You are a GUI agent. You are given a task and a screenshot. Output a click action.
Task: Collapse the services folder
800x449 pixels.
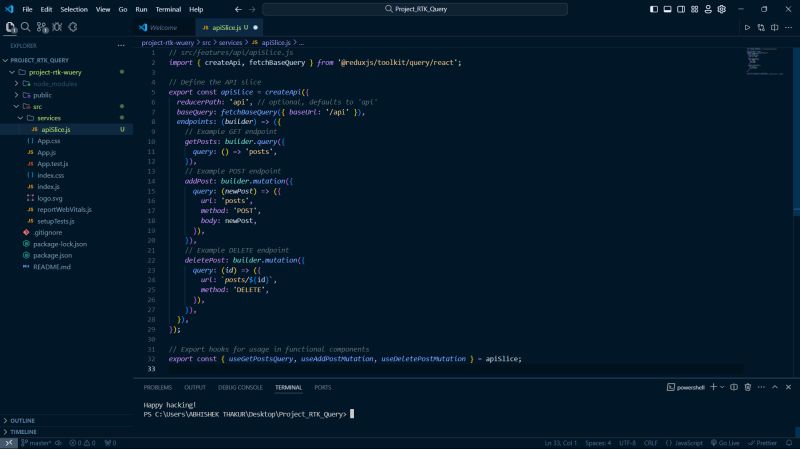pyautogui.click(x=48, y=118)
